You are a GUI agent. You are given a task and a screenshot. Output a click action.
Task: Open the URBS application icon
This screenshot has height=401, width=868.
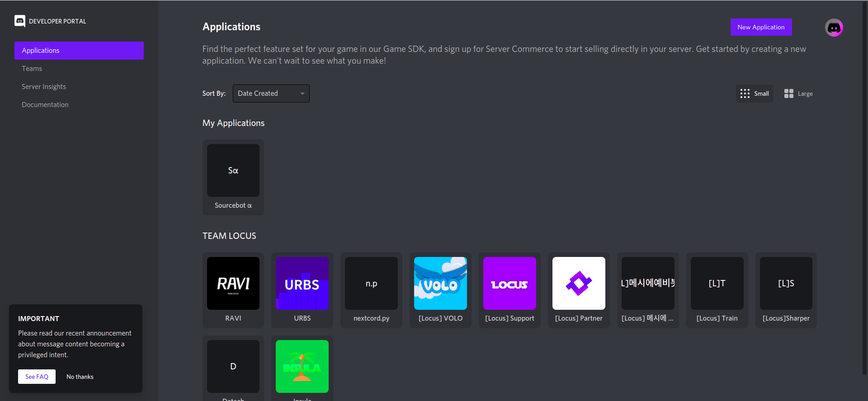302,283
